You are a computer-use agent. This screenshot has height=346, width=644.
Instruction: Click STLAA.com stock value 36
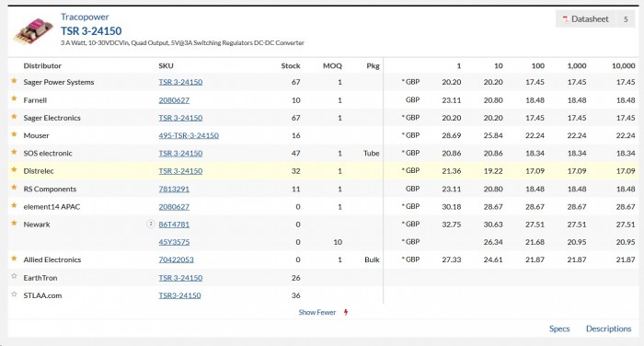[x=295, y=295]
